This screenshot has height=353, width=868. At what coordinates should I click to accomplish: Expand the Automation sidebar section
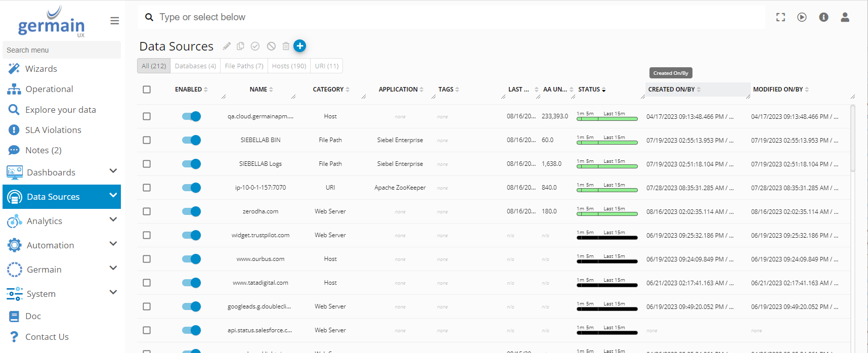point(113,244)
